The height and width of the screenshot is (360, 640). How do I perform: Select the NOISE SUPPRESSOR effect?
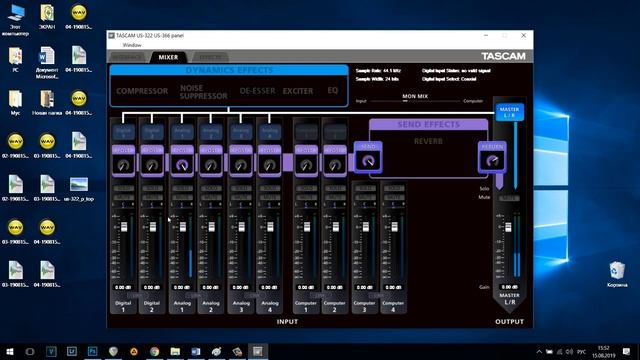[x=204, y=92]
